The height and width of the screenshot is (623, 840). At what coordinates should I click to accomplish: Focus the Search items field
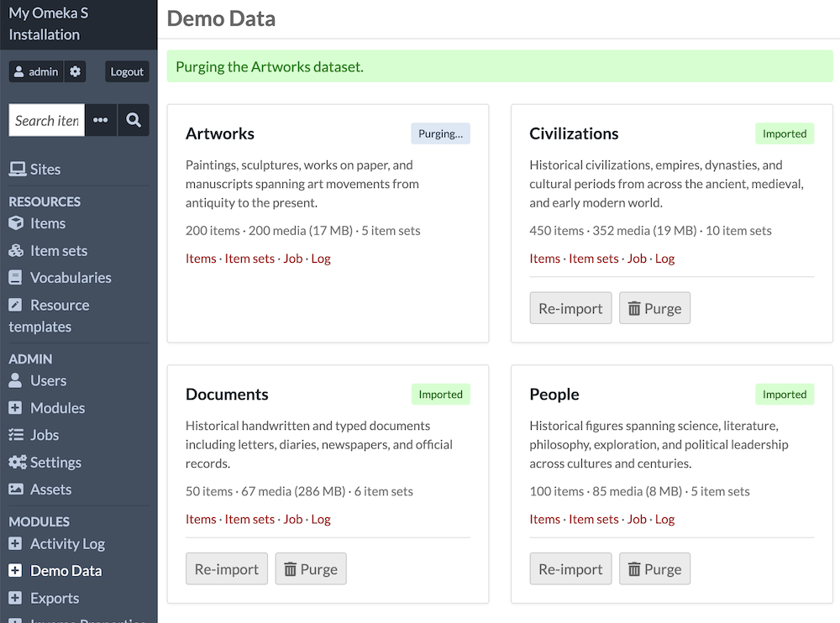pyautogui.click(x=46, y=120)
